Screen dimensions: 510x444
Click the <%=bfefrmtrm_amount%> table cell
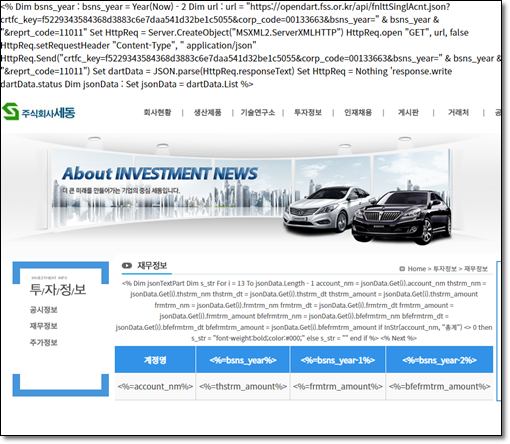(x=439, y=387)
